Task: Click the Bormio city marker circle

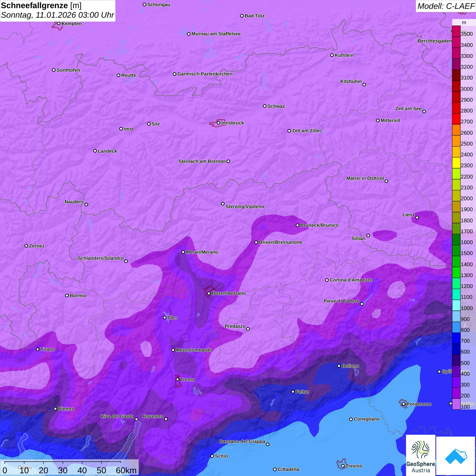Action: pyautogui.click(x=67, y=295)
